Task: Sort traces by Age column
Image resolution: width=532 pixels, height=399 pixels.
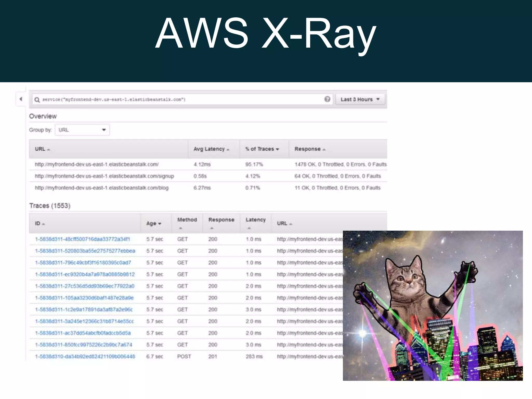Action: pyautogui.click(x=154, y=223)
